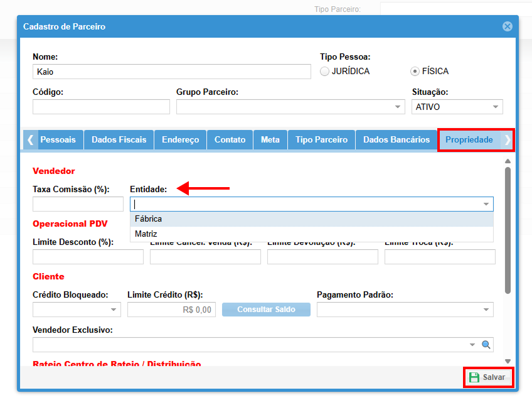Select the FÍSICA radio option
The image size is (532, 405).
pos(415,71)
